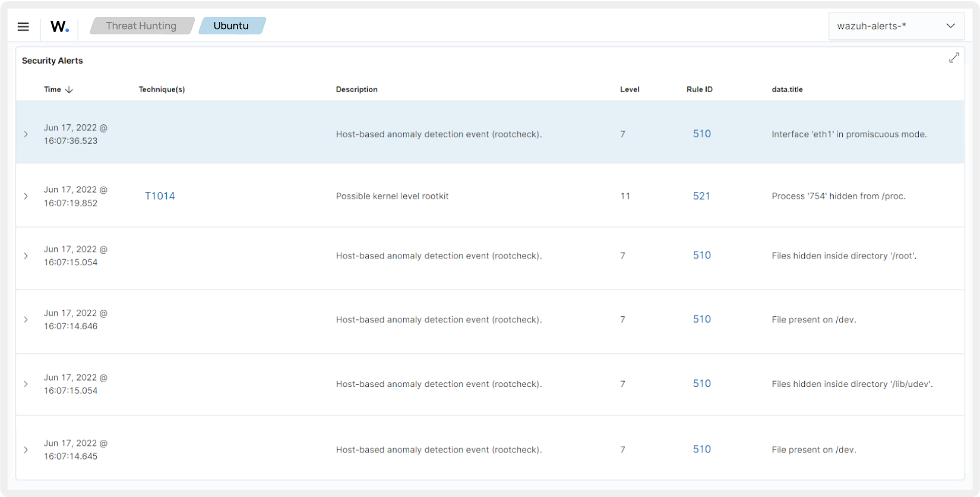The width and height of the screenshot is (980, 497).
Task: Select "Process '754' hidden from /proc." text
Action: (839, 196)
